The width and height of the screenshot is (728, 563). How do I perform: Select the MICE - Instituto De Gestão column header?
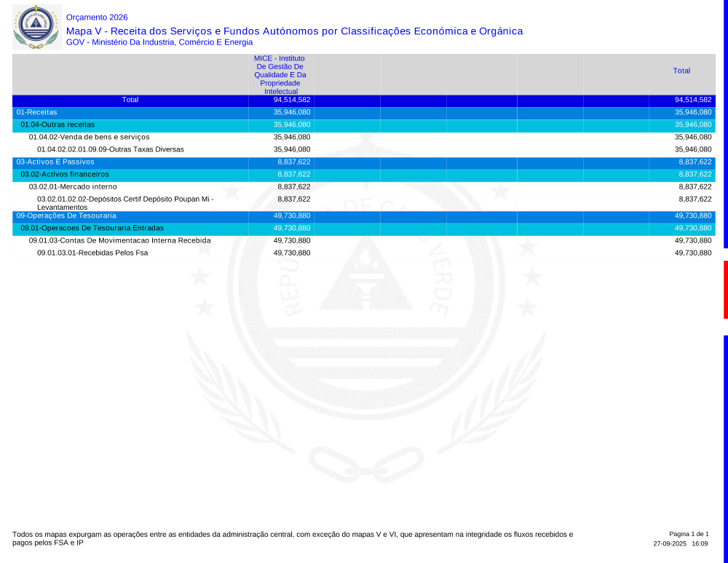(280, 74)
